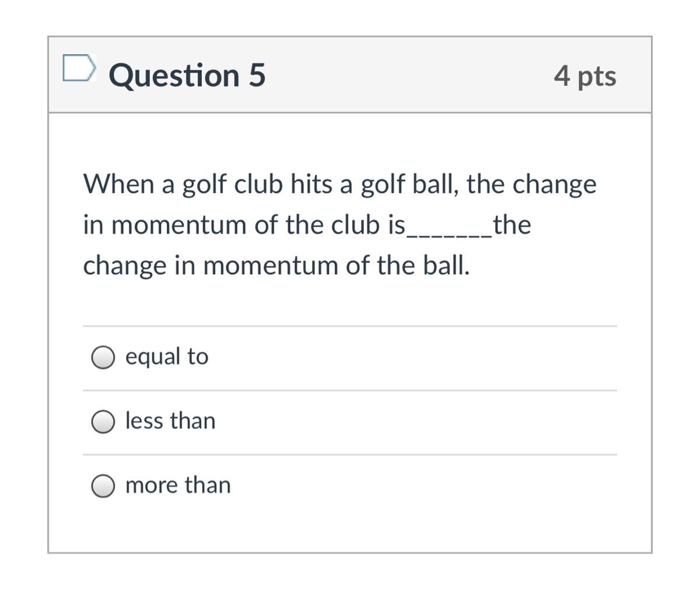This screenshot has width=700, height=601.
Task: Flag Question 5 with the flag icon
Action: click(x=78, y=68)
